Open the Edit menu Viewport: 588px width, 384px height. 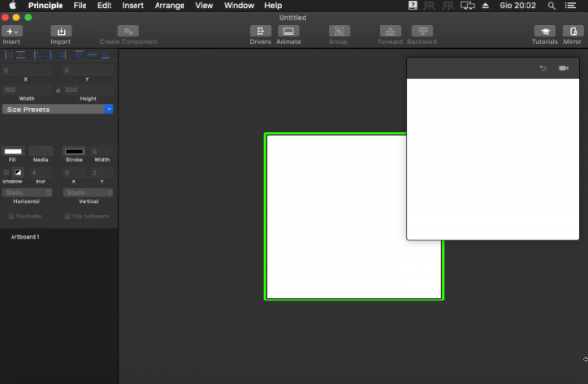tap(105, 5)
